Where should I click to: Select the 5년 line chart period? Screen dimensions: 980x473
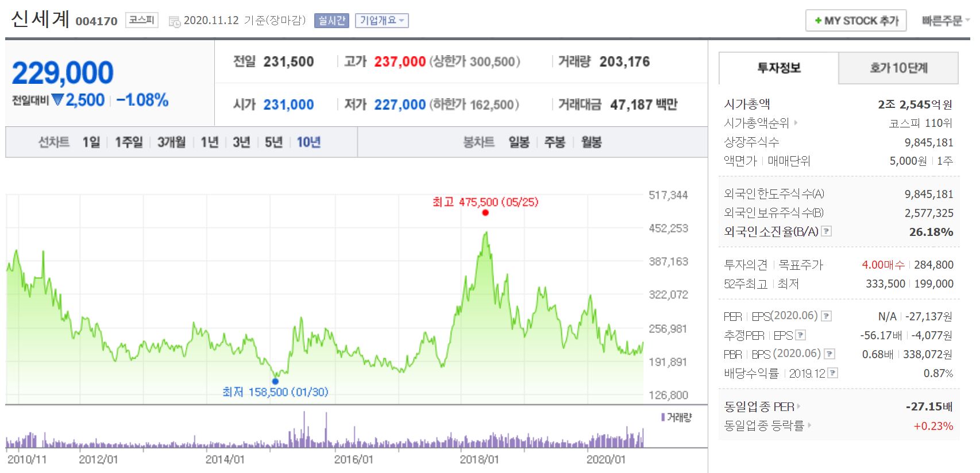point(273,142)
